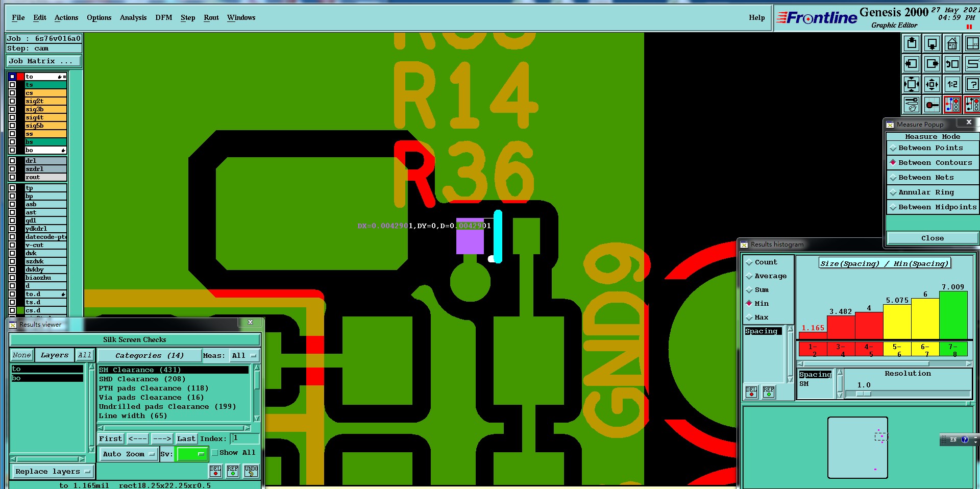Open the Help menu
The width and height of the screenshot is (980, 489).
(x=757, y=18)
